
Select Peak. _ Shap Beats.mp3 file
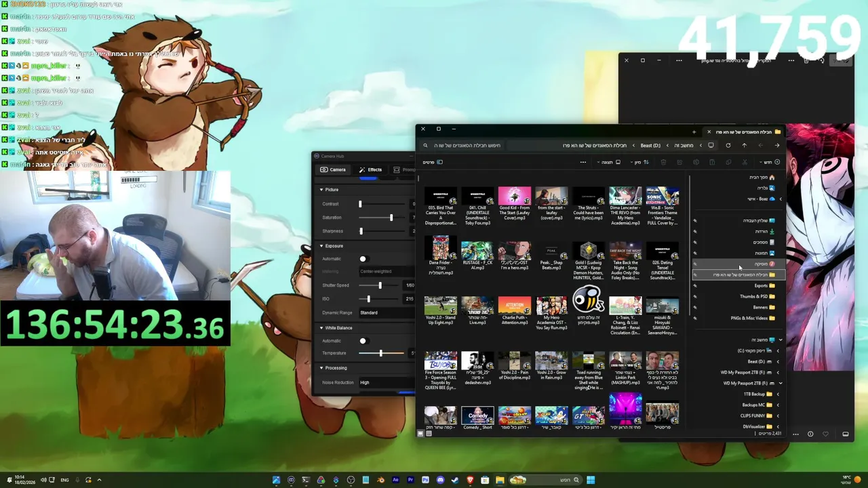point(551,256)
